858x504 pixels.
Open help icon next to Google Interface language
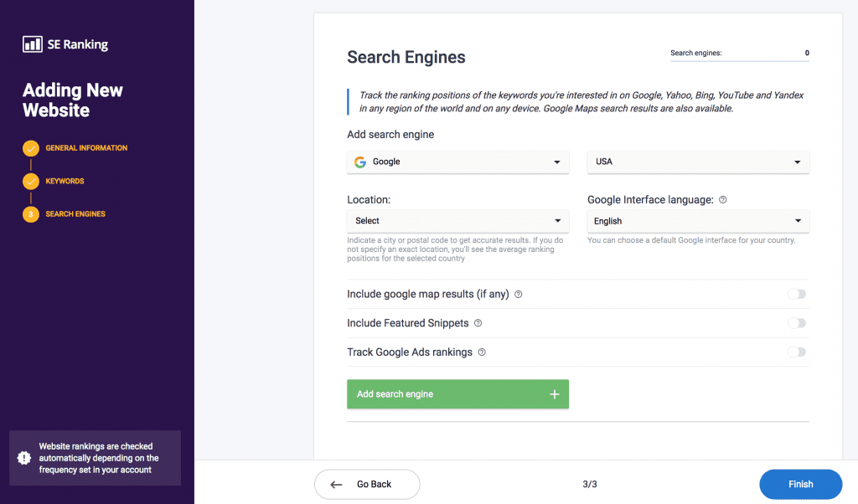click(723, 200)
